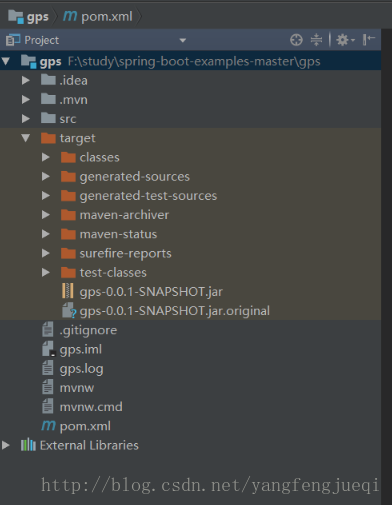Click the generated-sources folder icon
The width and height of the screenshot is (392, 505).
pos(68,176)
